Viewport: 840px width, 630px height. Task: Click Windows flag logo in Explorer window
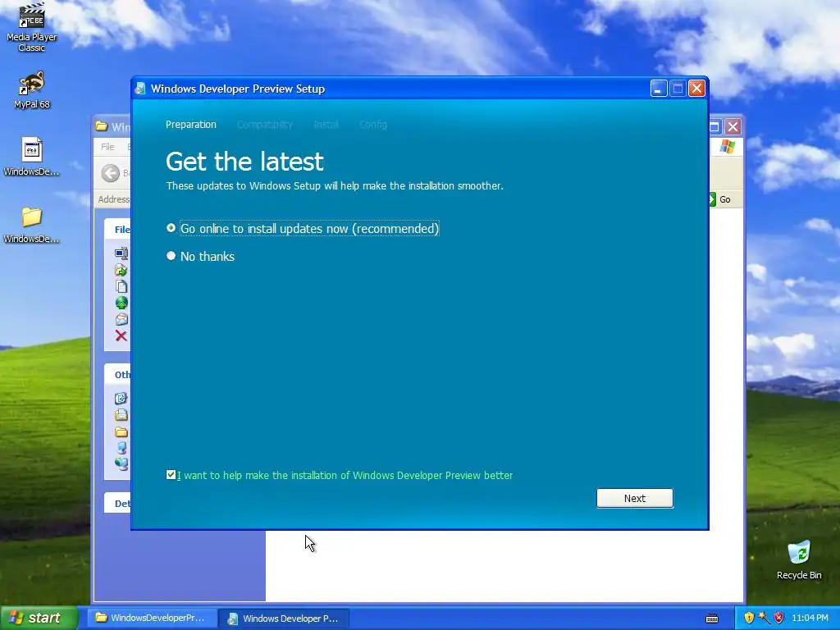[727, 147]
